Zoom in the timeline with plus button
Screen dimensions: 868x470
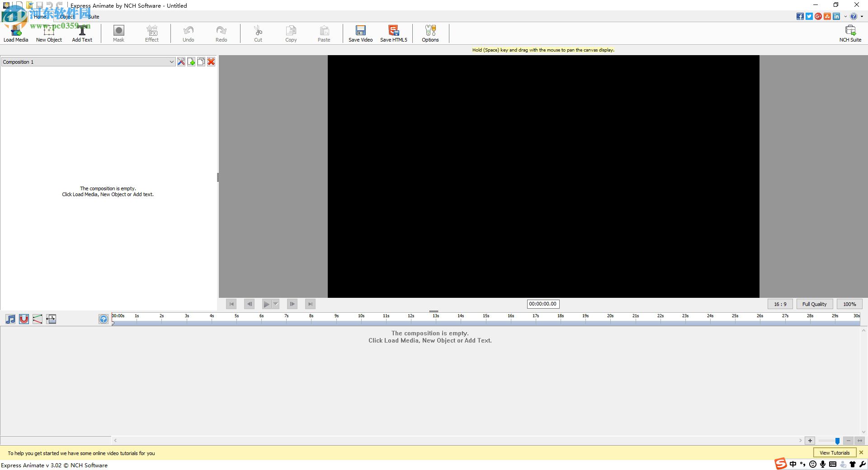(810, 441)
